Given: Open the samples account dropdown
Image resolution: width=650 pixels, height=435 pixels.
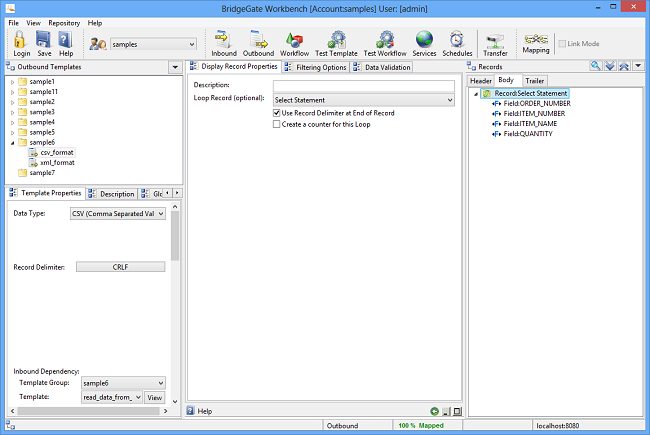Looking at the screenshot, I should pyautogui.click(x=192, y=44).
